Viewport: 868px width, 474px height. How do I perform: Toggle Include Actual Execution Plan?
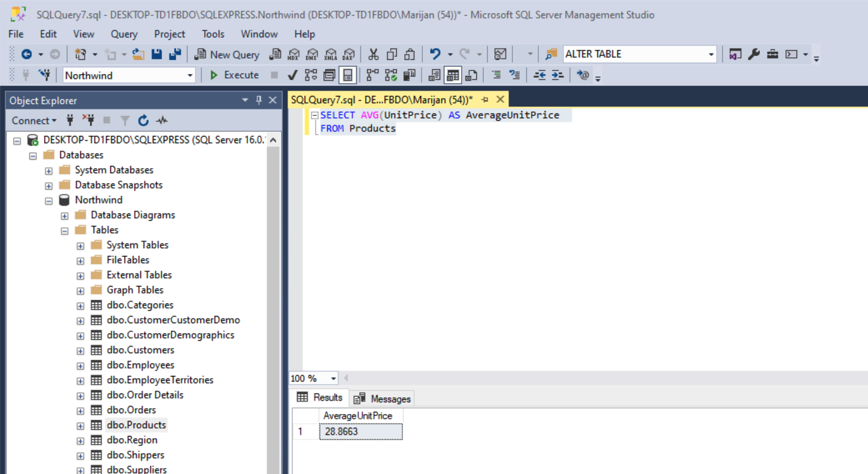(x=372, y=75)
